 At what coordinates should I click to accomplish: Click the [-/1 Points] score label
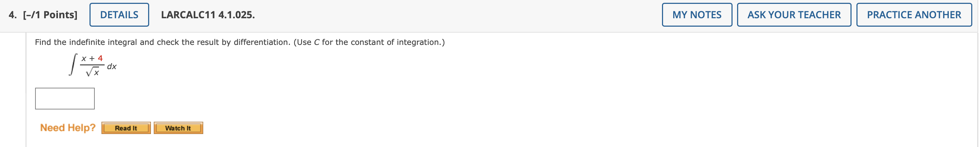pyautogui.click(x=50, y=15)
